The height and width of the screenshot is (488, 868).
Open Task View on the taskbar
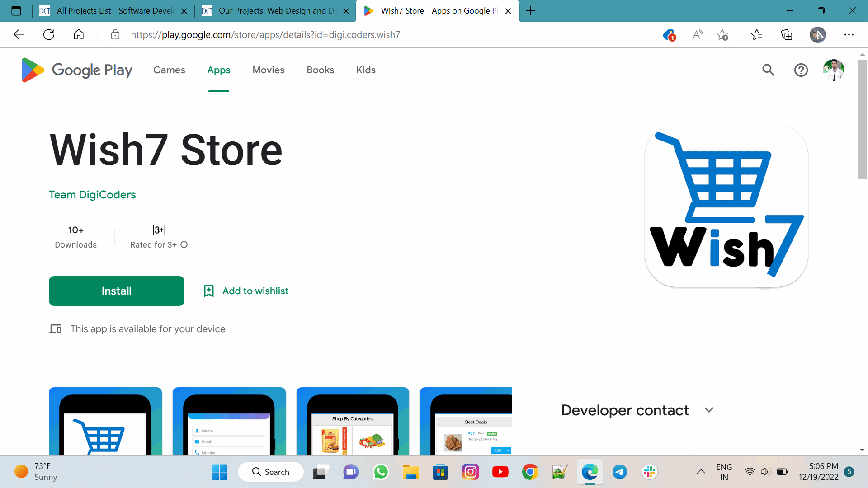[x=320, y=472]
